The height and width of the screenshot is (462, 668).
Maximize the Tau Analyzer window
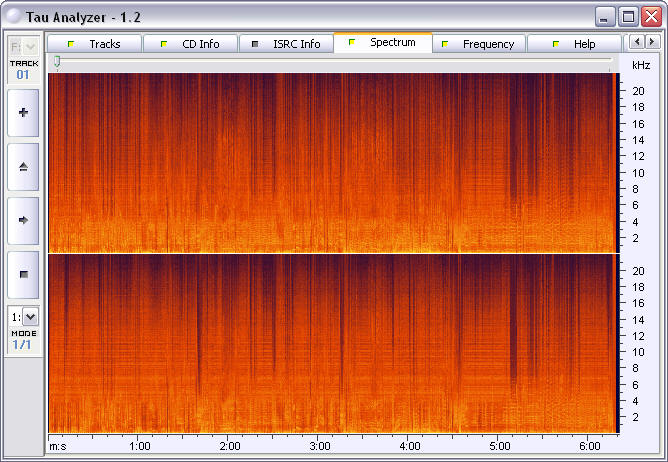(x=628, y=16)
